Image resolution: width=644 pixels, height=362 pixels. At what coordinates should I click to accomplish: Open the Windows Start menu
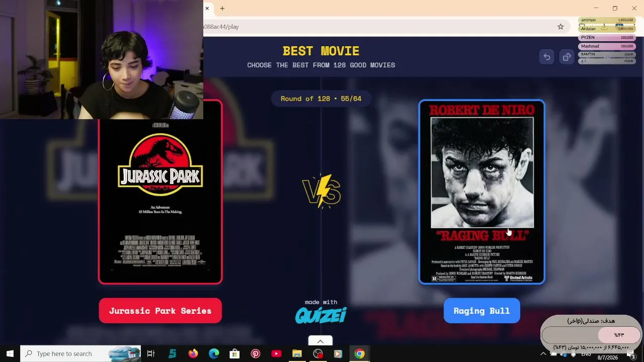coord(10,353)
